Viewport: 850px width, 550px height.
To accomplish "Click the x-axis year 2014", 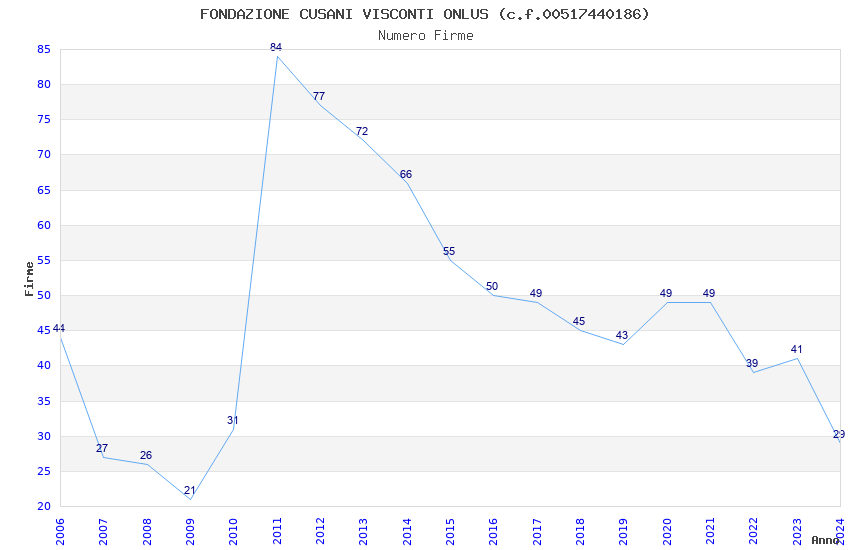I will 407,531.
